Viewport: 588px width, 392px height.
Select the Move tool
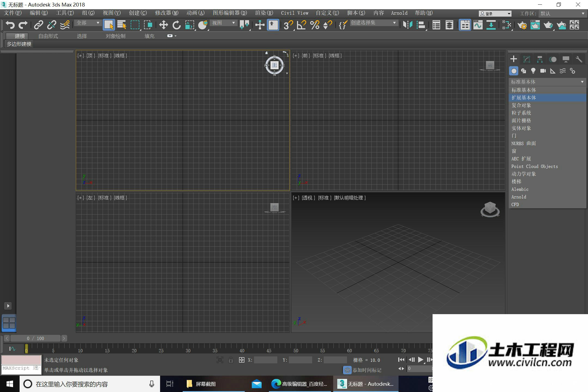pos(163,25)
